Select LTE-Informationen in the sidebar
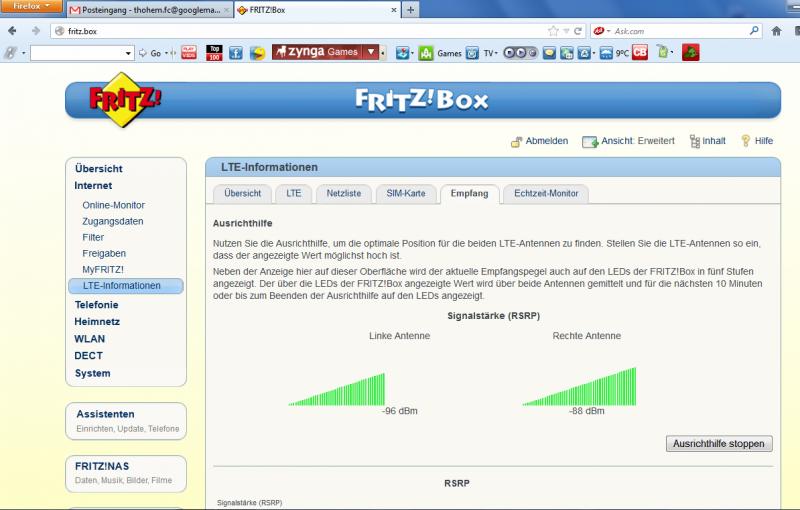 [x=126, y=286]
